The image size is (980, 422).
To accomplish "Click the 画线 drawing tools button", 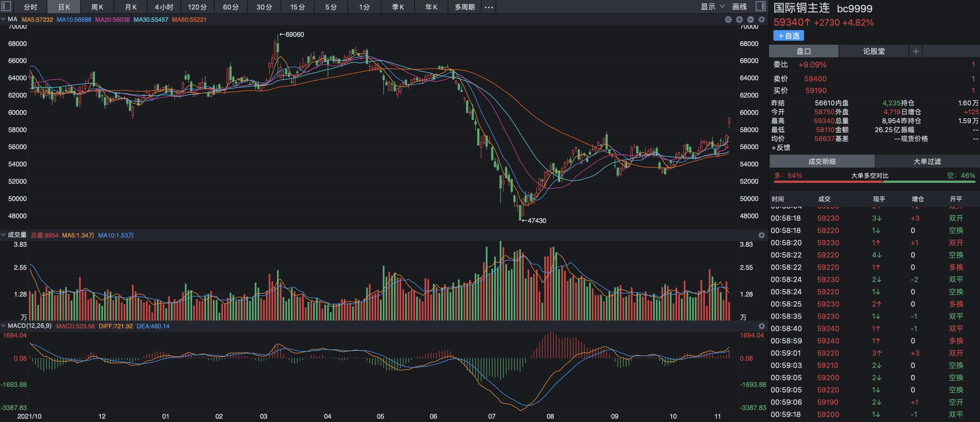I will tap(739, 6).
